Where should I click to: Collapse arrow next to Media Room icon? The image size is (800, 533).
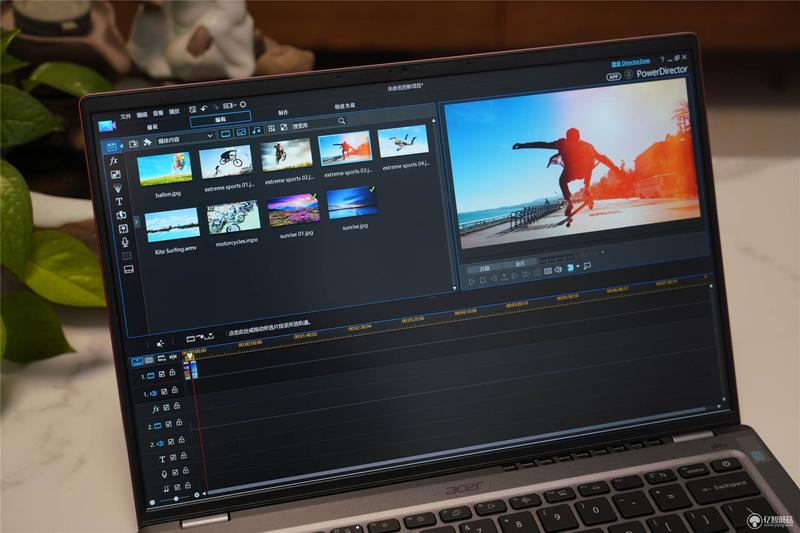121,146
